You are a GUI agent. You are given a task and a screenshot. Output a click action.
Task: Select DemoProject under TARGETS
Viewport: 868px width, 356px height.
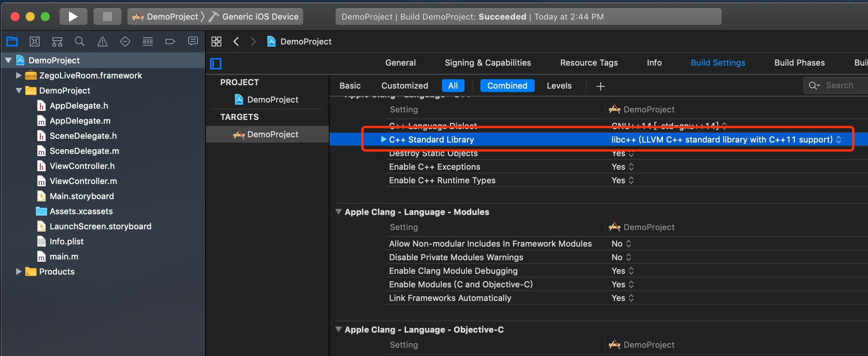click(x=266, y=134)
